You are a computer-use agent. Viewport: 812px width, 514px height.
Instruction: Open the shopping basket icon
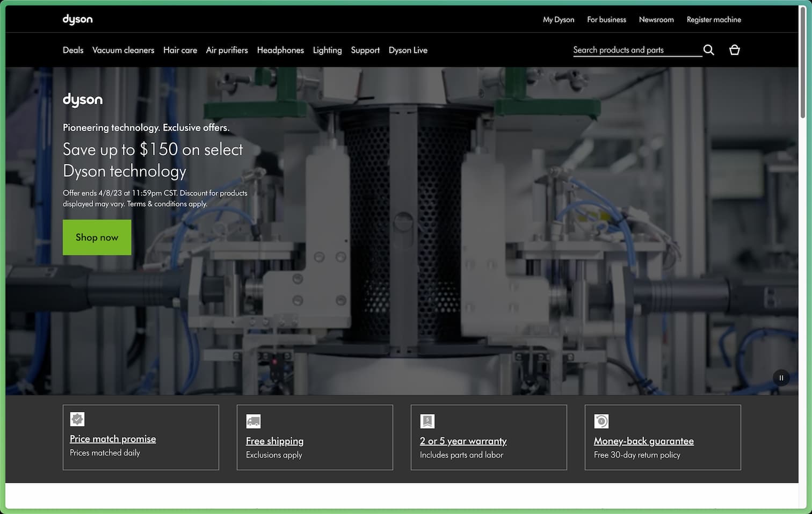click(x=735, y=50)
